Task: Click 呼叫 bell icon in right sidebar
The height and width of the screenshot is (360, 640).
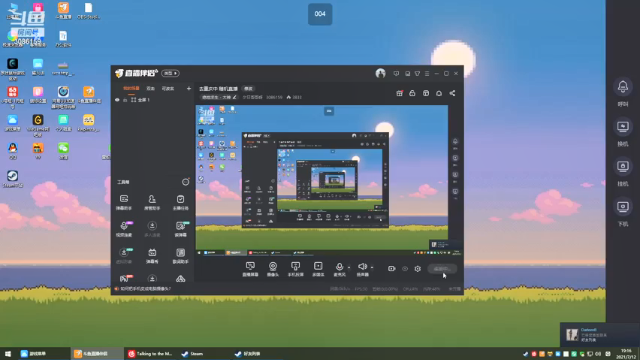Action: [x=623, y=87]
